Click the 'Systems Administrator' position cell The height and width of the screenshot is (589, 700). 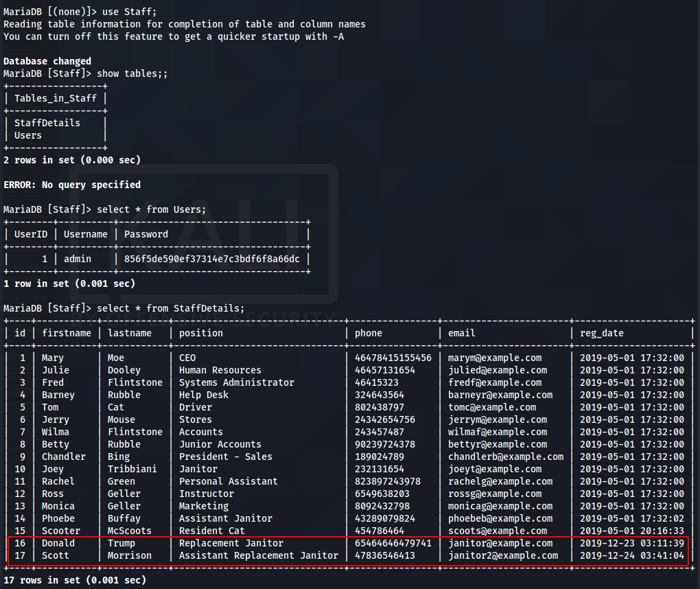[236, 382]
